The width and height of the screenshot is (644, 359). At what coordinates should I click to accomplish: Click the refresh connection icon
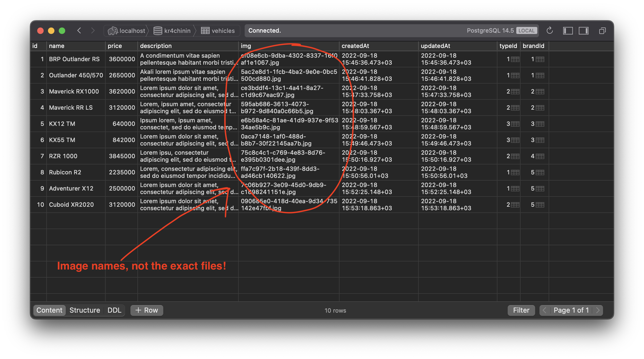[549, 30]
